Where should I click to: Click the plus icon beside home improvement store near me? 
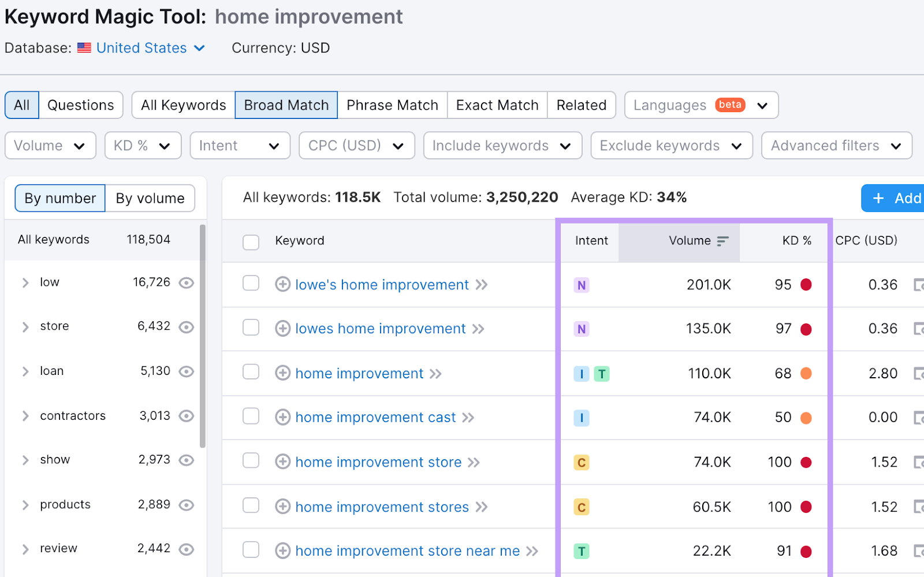(x=282, y=551)
